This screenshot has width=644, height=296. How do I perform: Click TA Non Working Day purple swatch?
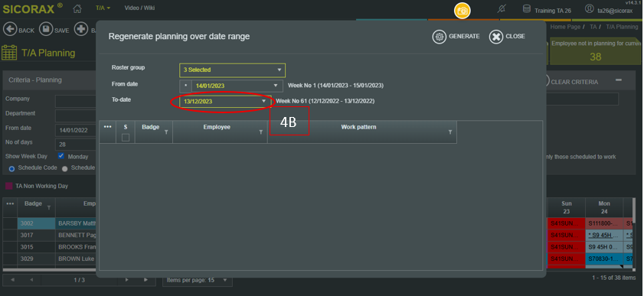[x=8, y=186]
